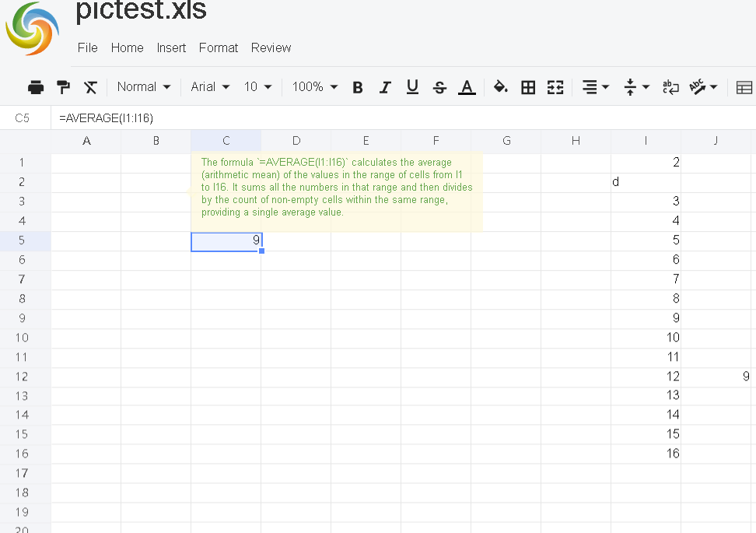Viewport: 756px width, 533px height.
Task: Select the Paint Format tool
Action: [x=64, y=87]
